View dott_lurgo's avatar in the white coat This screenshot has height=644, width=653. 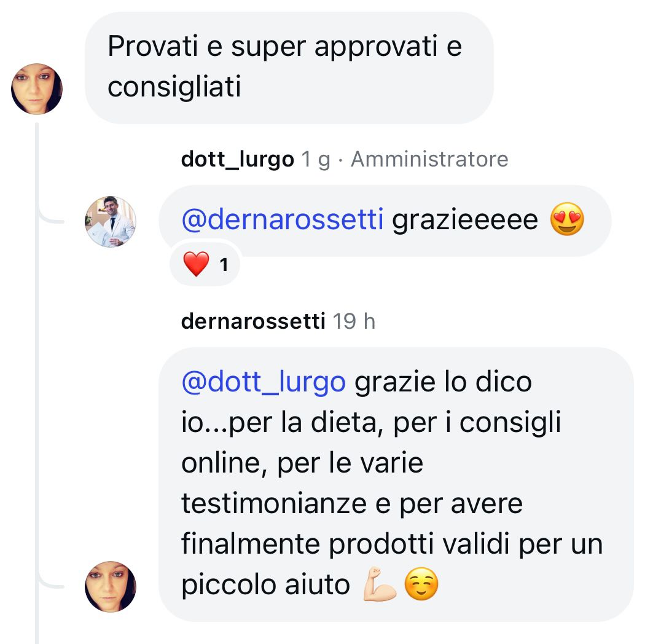111,222
